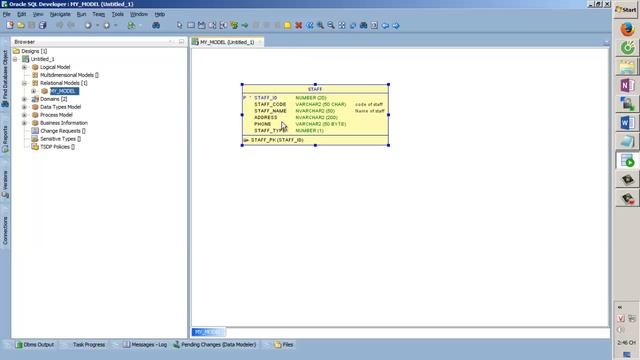Click the blue Back arrow icon

coord(385,25)
